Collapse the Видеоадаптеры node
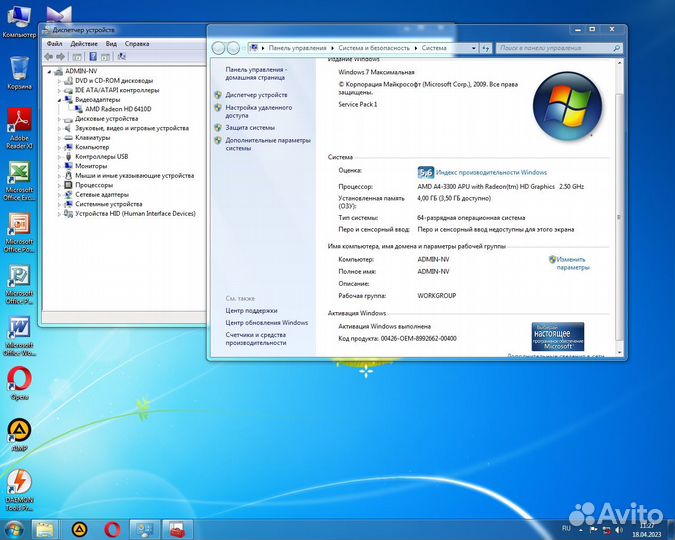The height and width of the screenshot is (540, 675). (x=59, y=100)
